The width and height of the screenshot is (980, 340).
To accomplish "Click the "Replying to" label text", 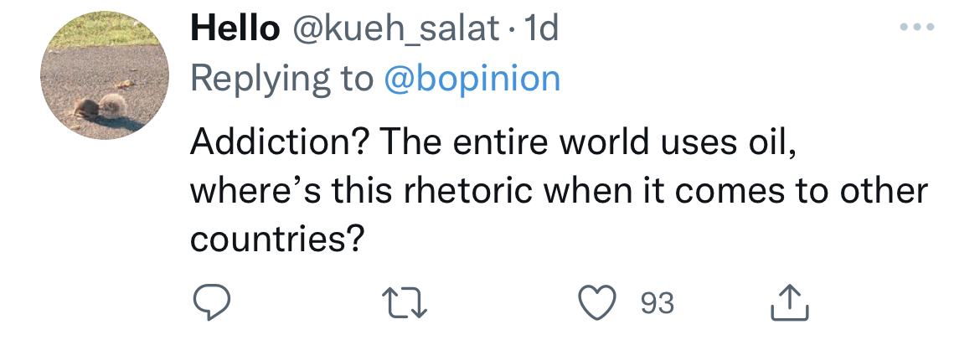I will [x=281, y=79].
